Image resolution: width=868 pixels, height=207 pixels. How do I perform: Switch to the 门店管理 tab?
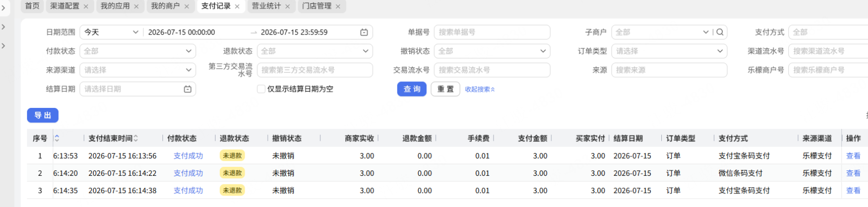(x=317, y=6)
